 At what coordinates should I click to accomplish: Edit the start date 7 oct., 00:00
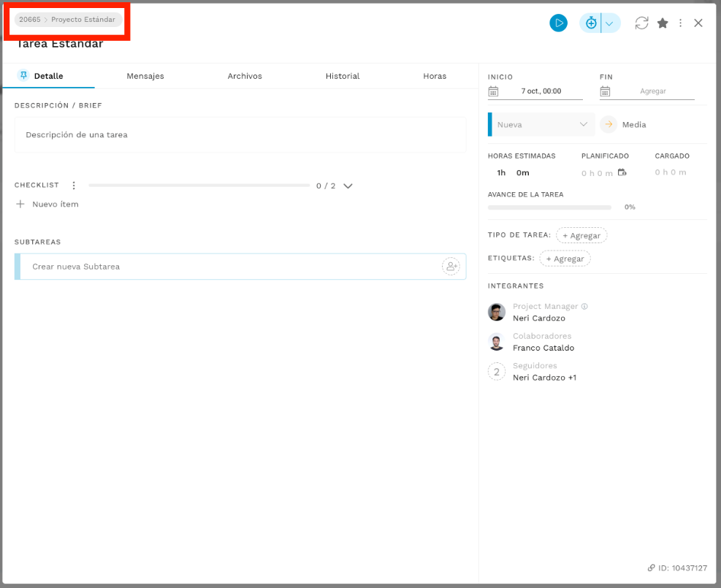click(541, 91)
